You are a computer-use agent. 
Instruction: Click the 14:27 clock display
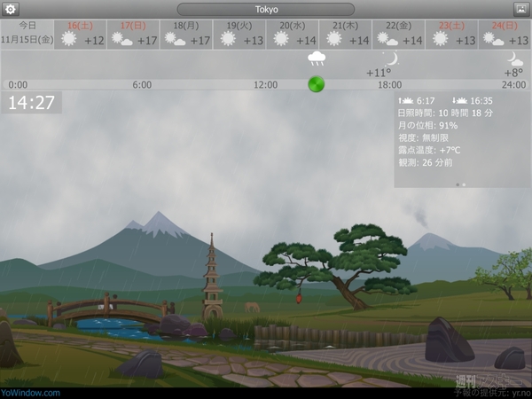pyautogui.click(x=31, y=103)
